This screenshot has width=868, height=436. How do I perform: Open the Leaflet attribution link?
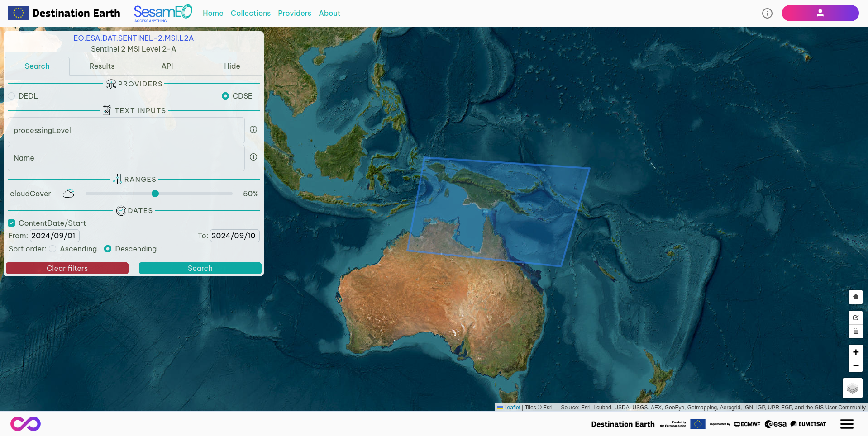[512, 408]
